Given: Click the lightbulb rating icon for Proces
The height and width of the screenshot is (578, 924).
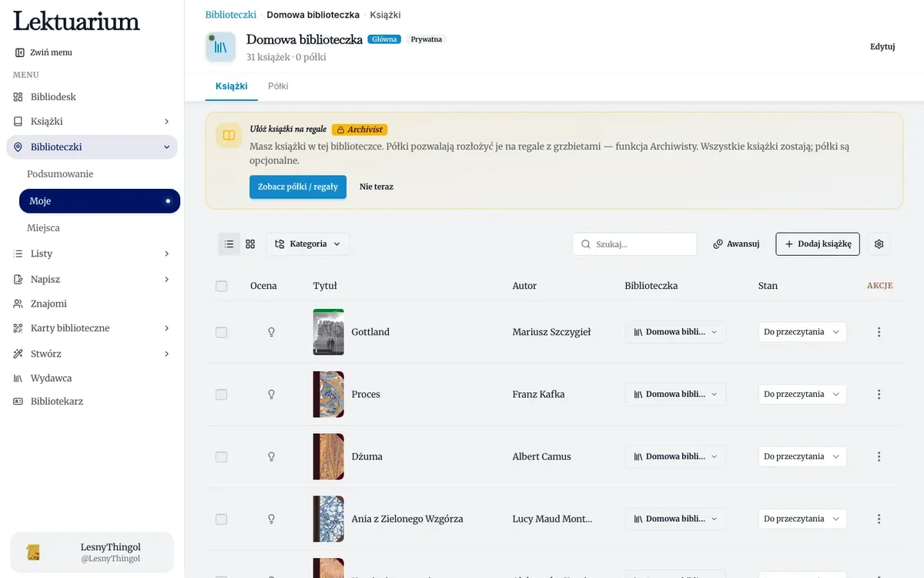Looking at the screenshot, I should tap(271, 395).
